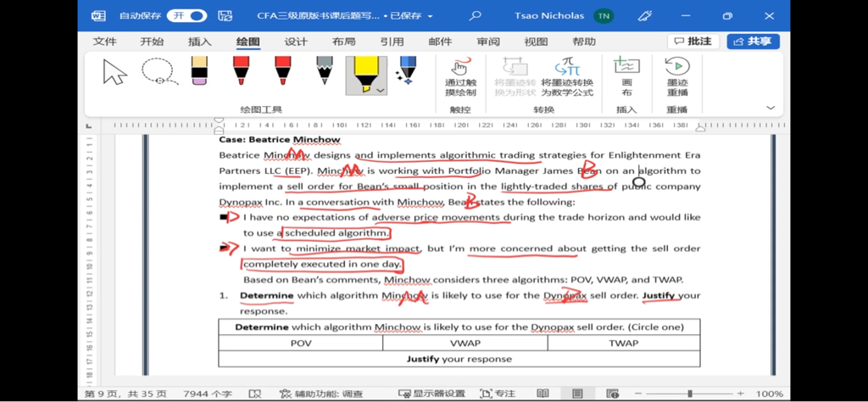Click 将墨迹转换为数学公式 (Ink to Math)
Screen dimensions: 868x402
[x=567, y=77]
